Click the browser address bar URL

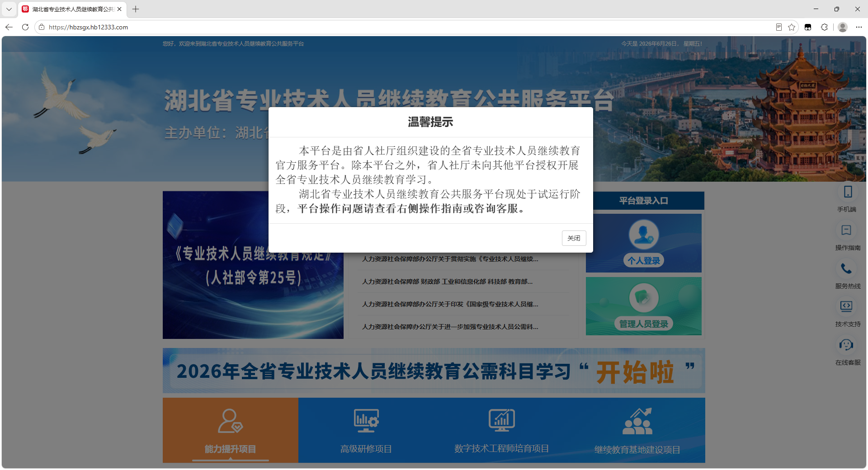[88, 27]
